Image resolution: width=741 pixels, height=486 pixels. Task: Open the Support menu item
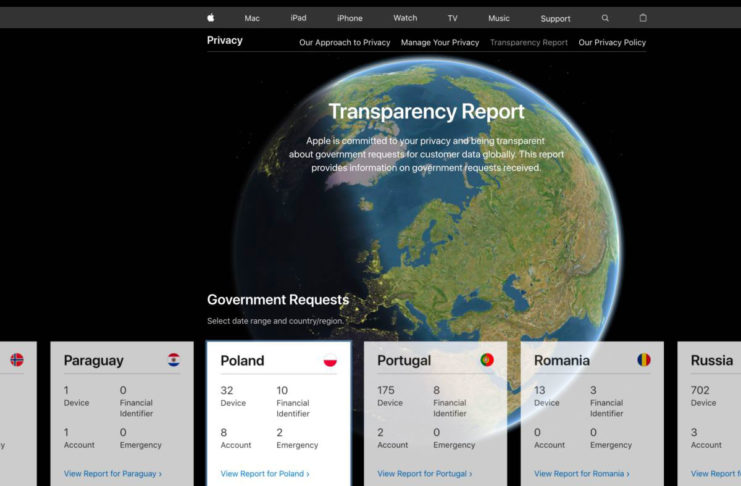[x=555, y=19]
